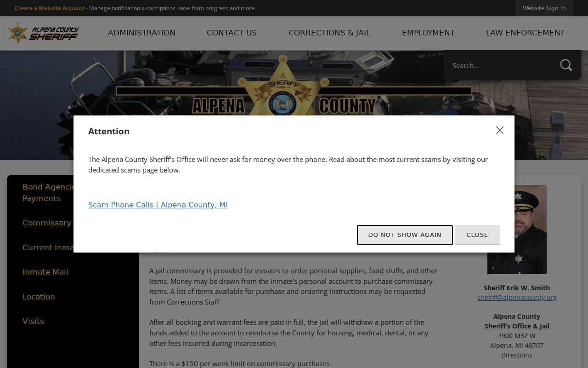This screenshot has width=588, height=368.
Task: Click the $150 per week limit sentence
Action: point(240,363)
